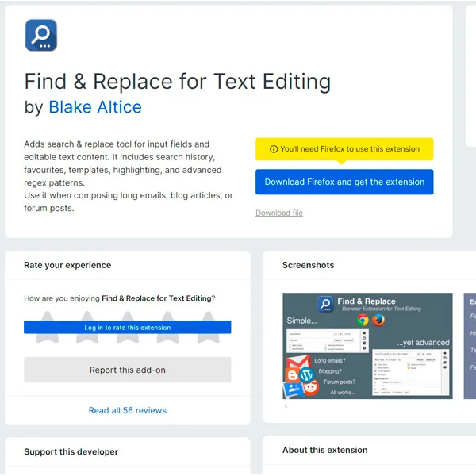
Task: Click Report this add-on button
Action: coord(128,370)
